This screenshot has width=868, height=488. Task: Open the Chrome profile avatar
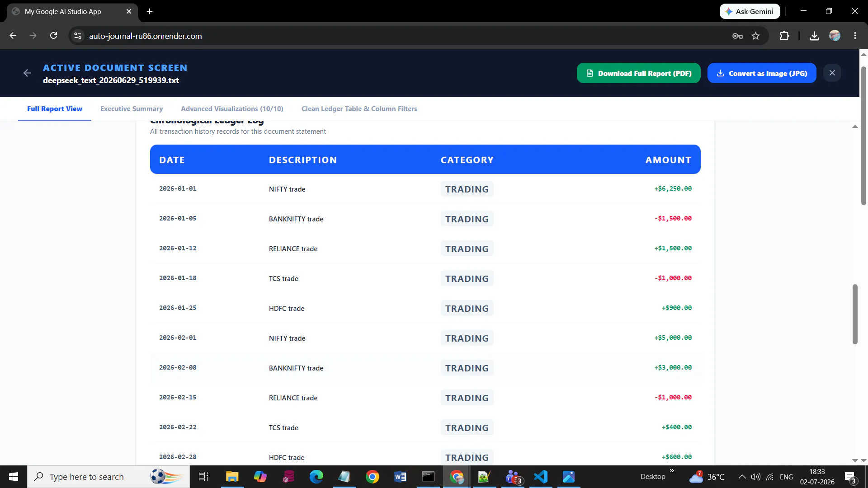coord(835,36)
